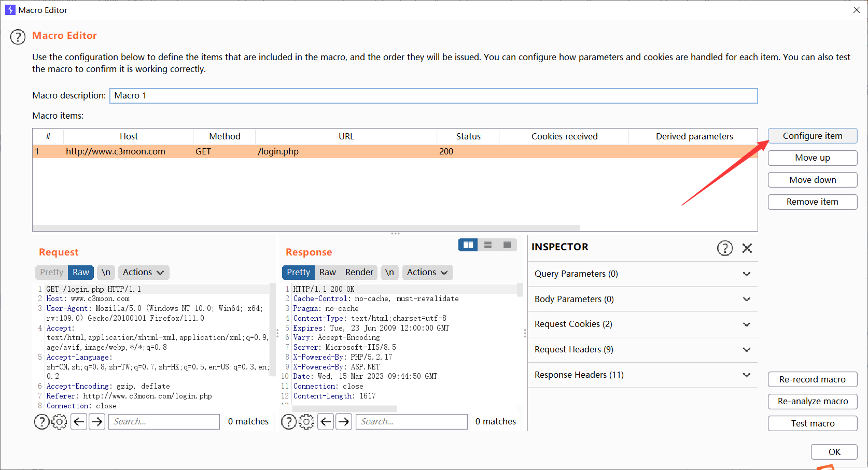Expand Body Parameters (0) section

pos(642,300)
